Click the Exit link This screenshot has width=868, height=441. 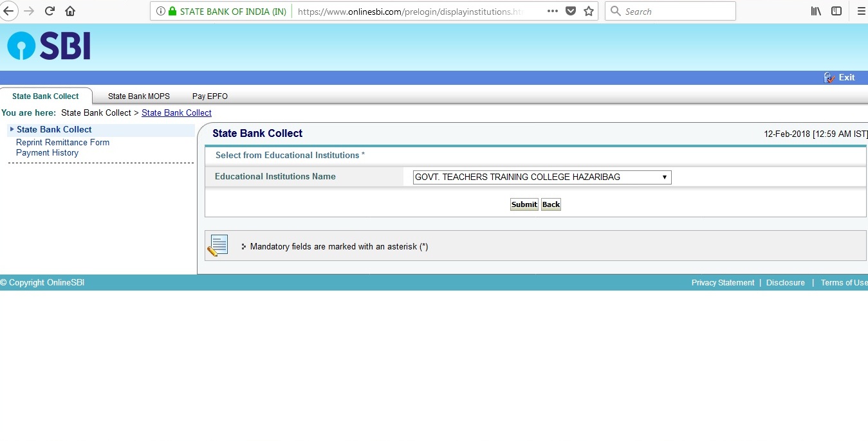point(847,78)
